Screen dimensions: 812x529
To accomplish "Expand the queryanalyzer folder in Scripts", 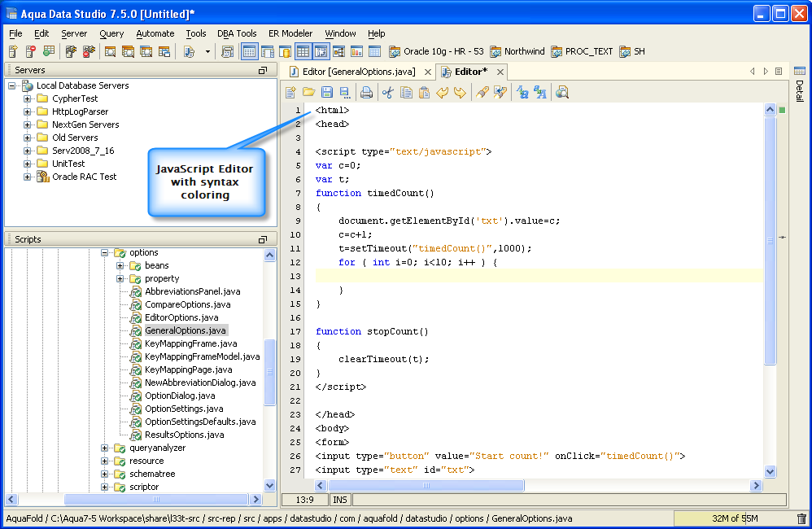I will pyautogui.click(x=105, y=448).
